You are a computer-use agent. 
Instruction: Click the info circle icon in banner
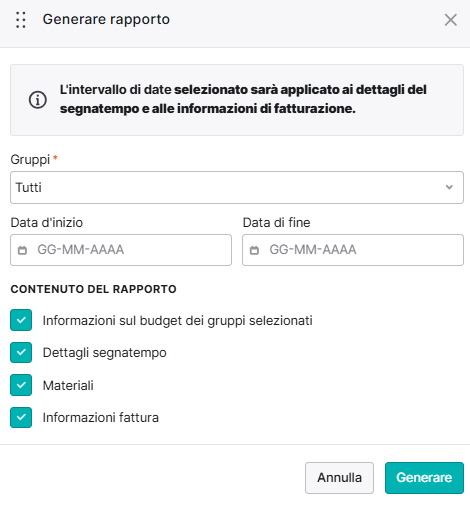[38, 100]
